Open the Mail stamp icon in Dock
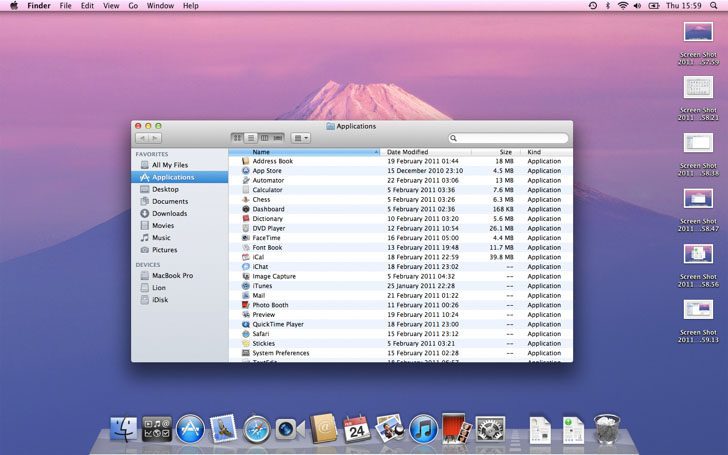The height and width of the screenshot is (455, 728). click(x=223, y=429)
